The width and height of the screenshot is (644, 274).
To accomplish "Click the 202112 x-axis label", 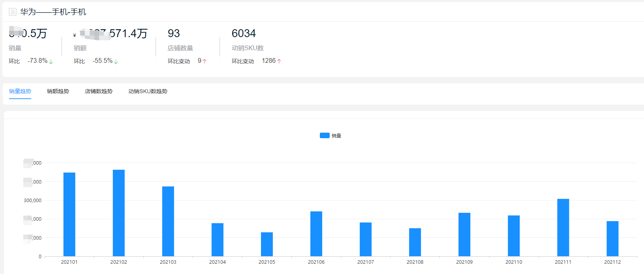I will (x=612, y=262).
